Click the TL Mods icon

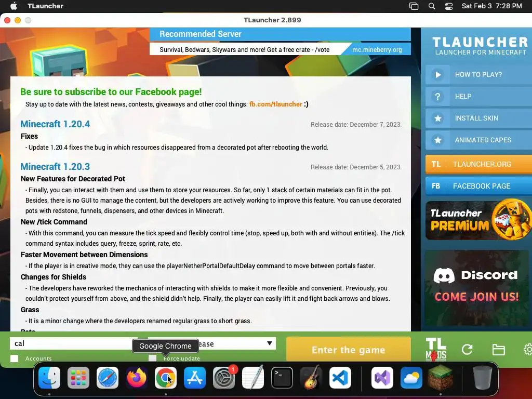436,349
